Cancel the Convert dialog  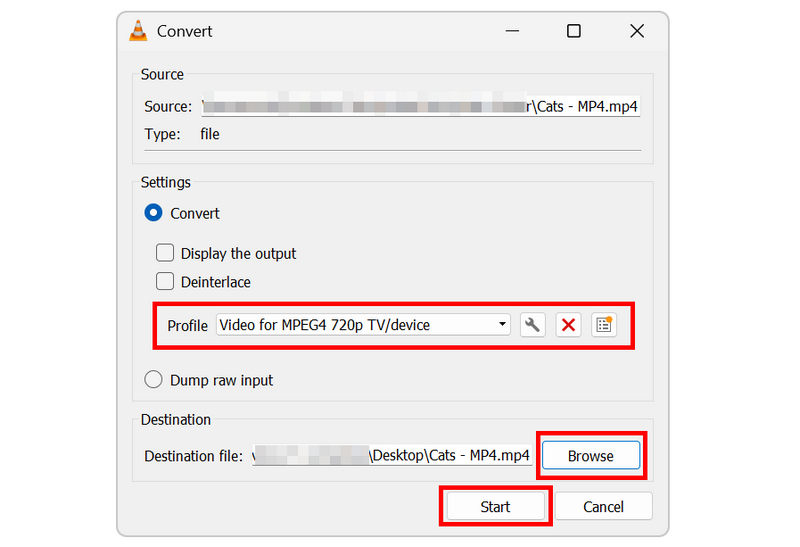tap(604, 506)
